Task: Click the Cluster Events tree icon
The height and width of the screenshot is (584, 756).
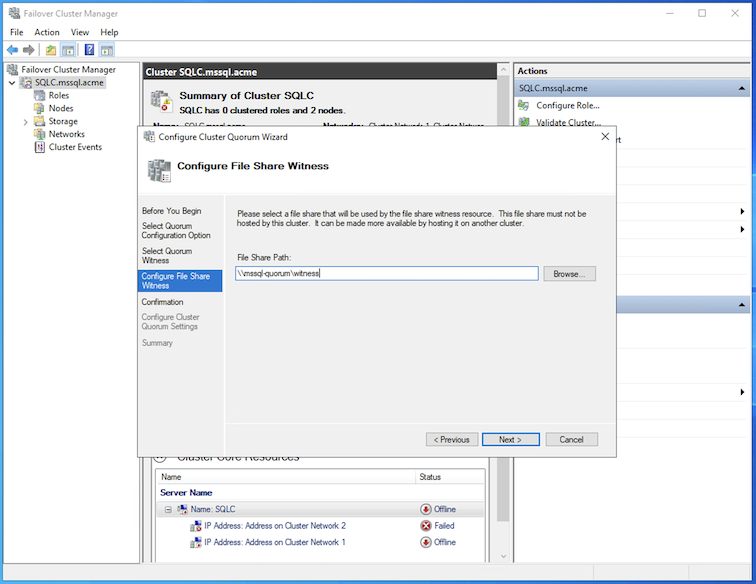Action: 40,147
